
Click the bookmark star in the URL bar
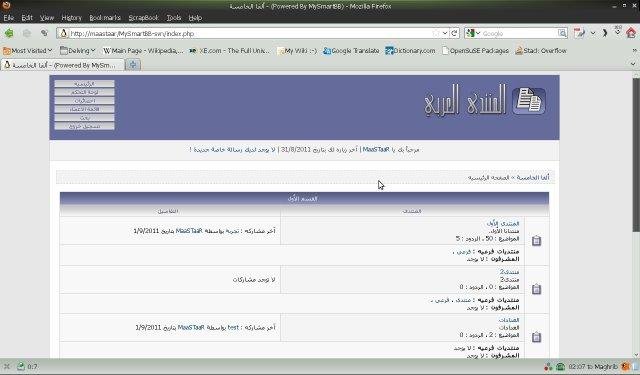436,33
